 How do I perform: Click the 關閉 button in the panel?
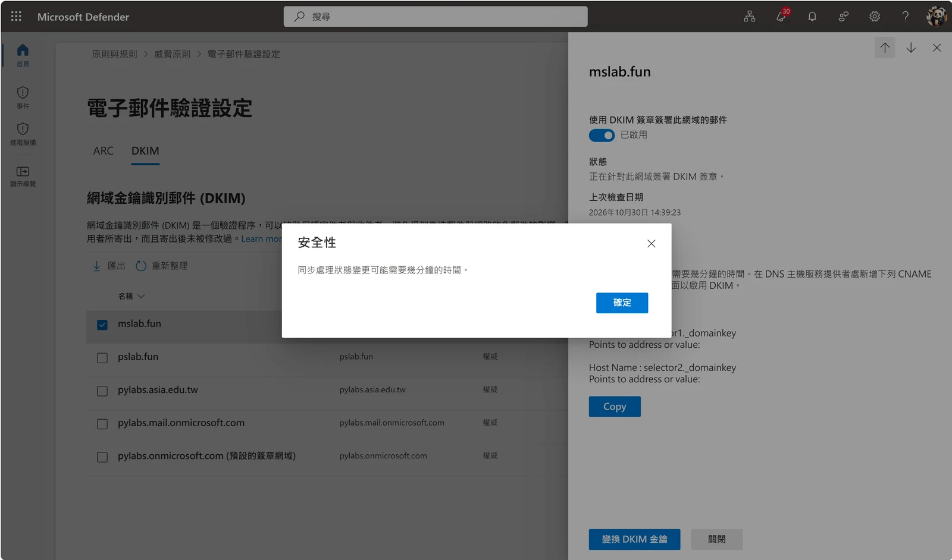[717, 539]
